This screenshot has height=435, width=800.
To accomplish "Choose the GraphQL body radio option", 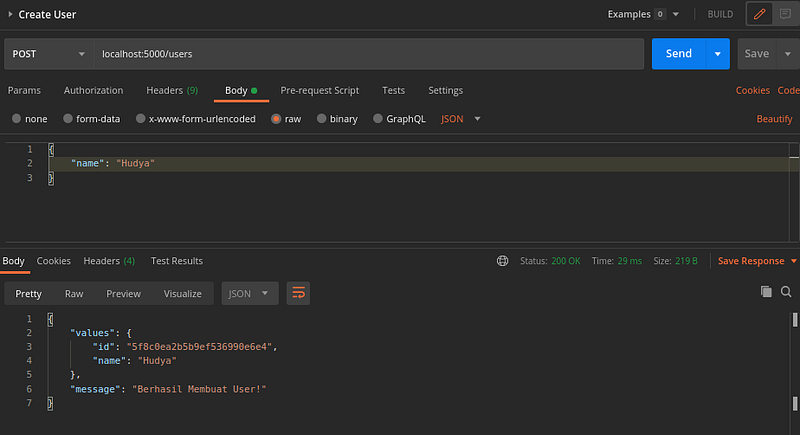I will point(378,118).
